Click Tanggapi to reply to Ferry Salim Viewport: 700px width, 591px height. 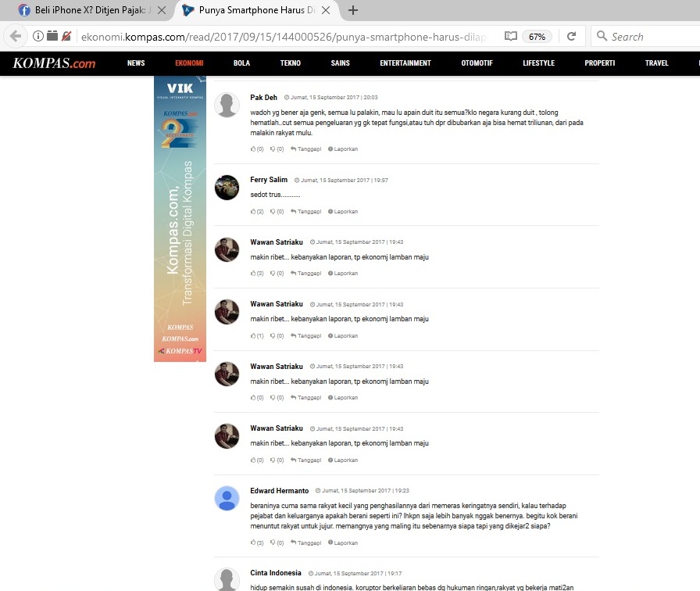307,211
